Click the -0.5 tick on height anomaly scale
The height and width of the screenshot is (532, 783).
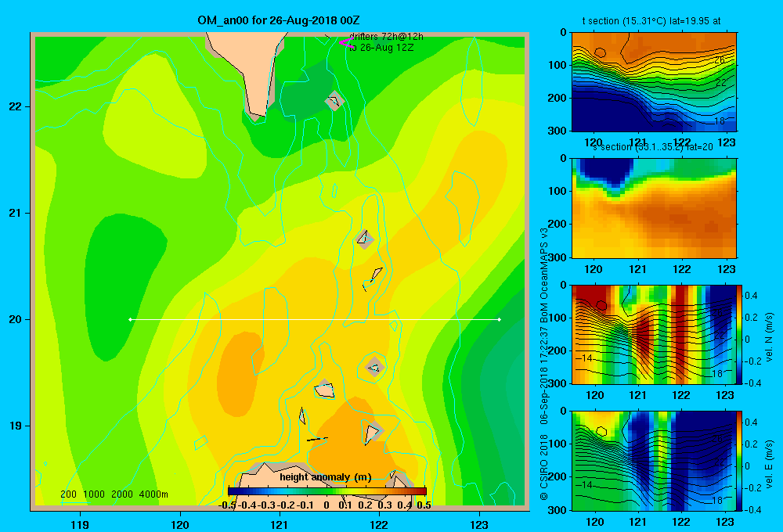pos(227,505)
